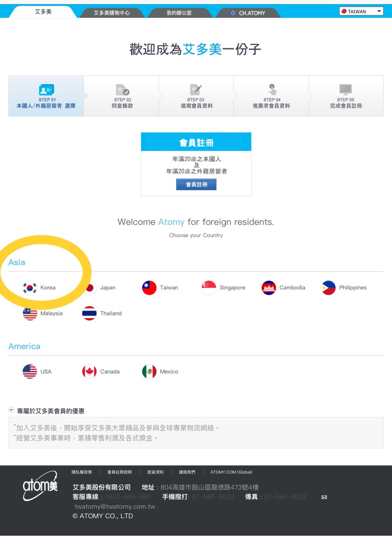Select the Malaysia flag icon
The width and height of the screenshot is (392, 545).
click(x=30, y=313)
